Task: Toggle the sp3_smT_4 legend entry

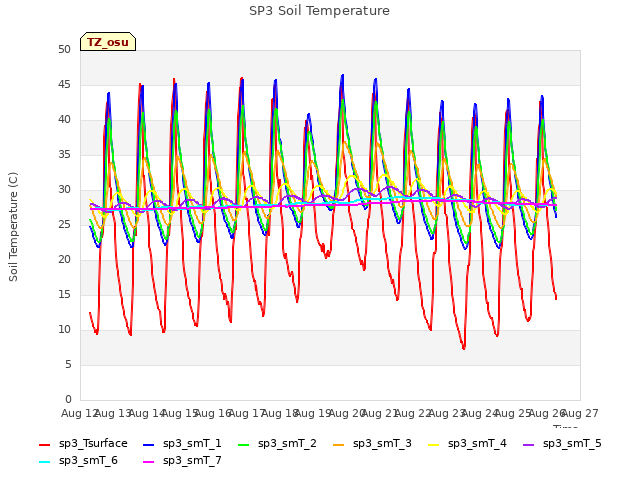Action: tap(467, 443)
